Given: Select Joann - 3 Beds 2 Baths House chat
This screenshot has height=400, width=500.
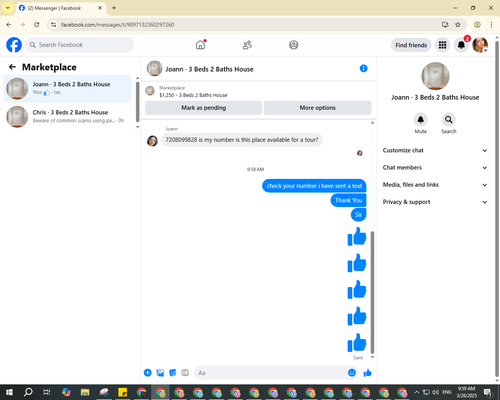Looking at the screenshot, I should pyautogui.click(x=67, y=88).
